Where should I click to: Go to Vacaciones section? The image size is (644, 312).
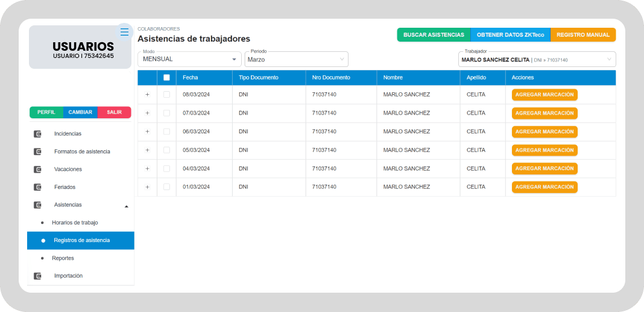[x=68, y=169]
